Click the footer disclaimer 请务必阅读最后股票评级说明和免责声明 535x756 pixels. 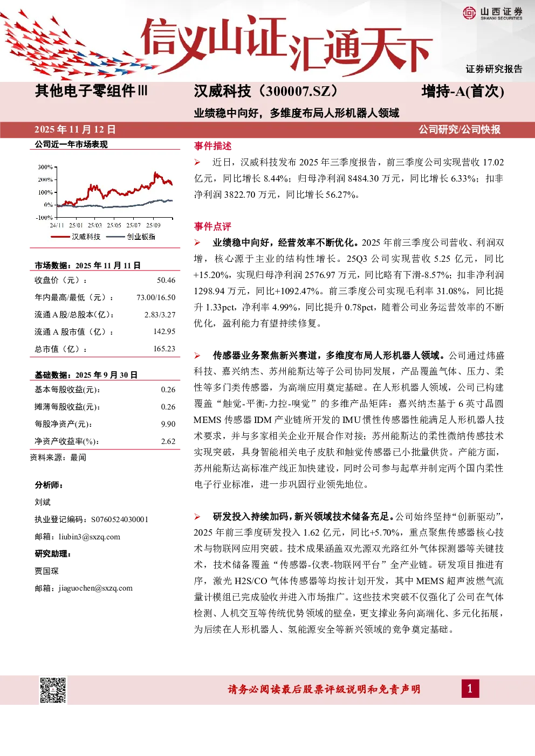click(x=324, y=689)
